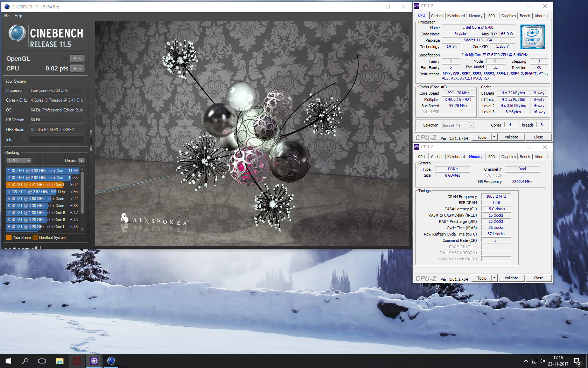The height and width of the screenshot is (368, 588).
Task: Switch to Mainboard tab in lower CPU-Z window
Action: [456, 157]
